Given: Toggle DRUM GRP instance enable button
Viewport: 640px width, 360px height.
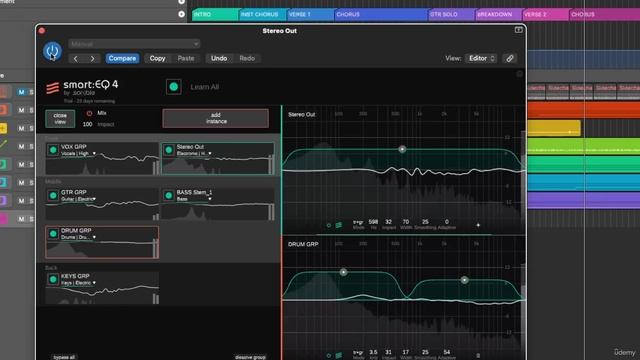Looking at the screenshot, I should pos(53,233).
